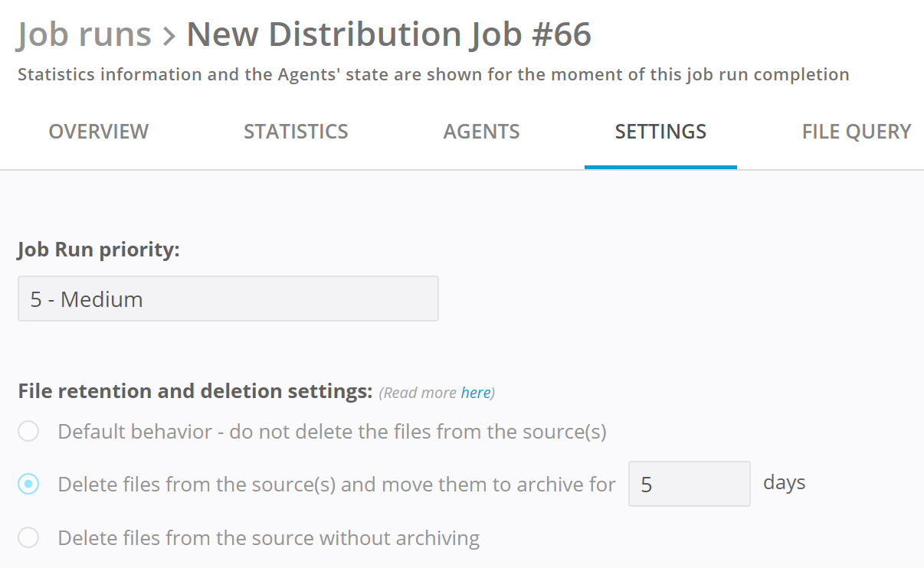Click the File retention and deletion settings heading
This screenshot has width=924, height=568.
point(195,391)
